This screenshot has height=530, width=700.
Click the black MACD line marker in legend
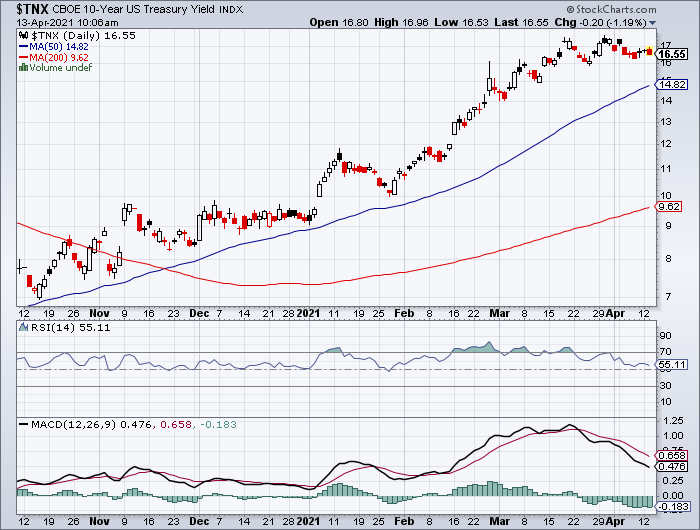[x=23, y=424]
